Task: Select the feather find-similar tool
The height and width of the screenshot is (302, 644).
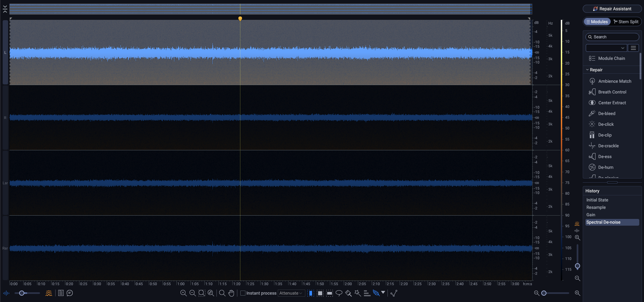Action: click(376, 293)
